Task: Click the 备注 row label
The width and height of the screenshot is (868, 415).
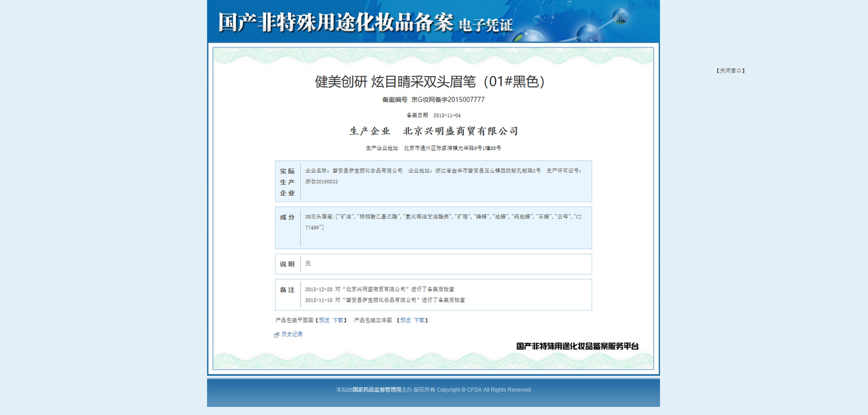Action: (x=287, y=290)
